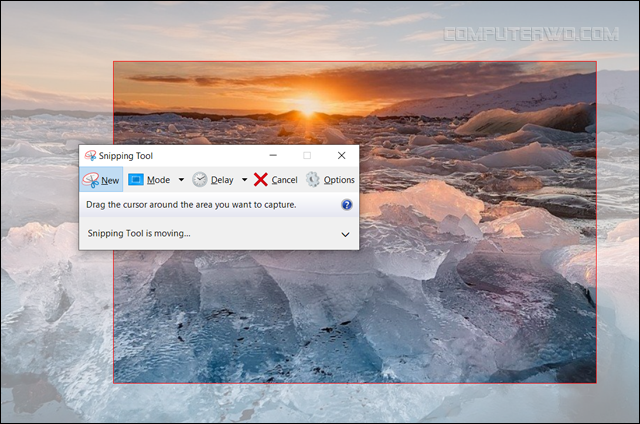Open the Options gear icon

click(313, 180)
